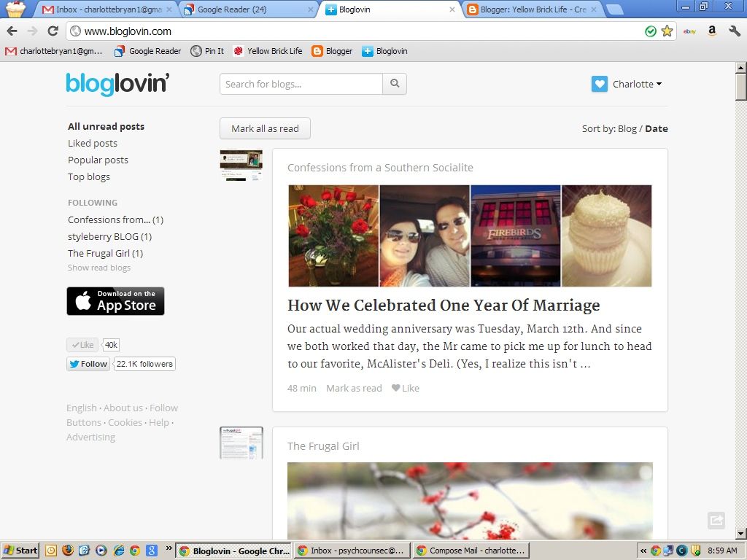
Task: Switch to the Inbox Gmail tab
Action: coord(107,9)
